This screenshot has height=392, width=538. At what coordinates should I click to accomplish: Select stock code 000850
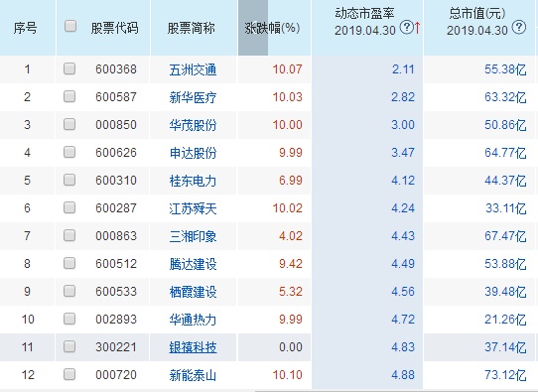click(x=116, y=125)
